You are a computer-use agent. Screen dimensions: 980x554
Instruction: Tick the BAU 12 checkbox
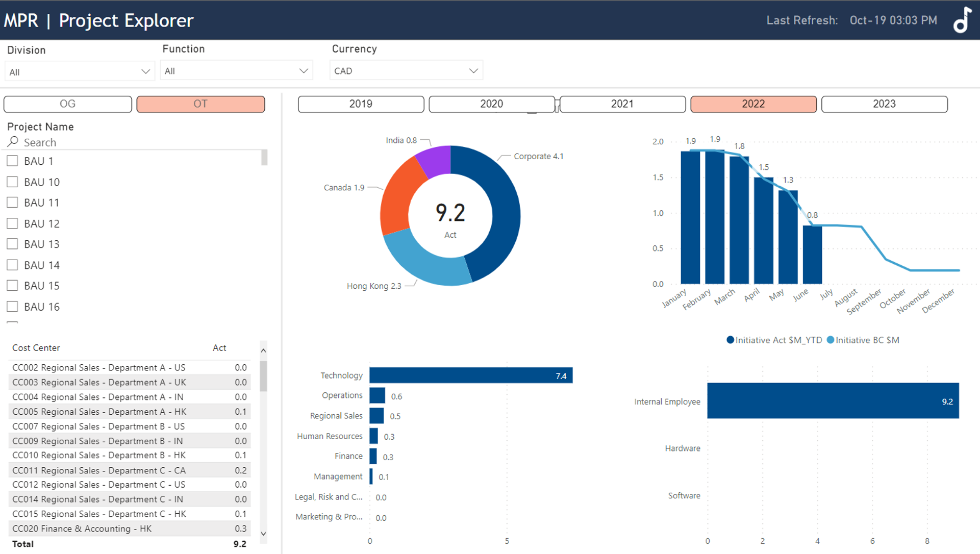tap(12, 223)
